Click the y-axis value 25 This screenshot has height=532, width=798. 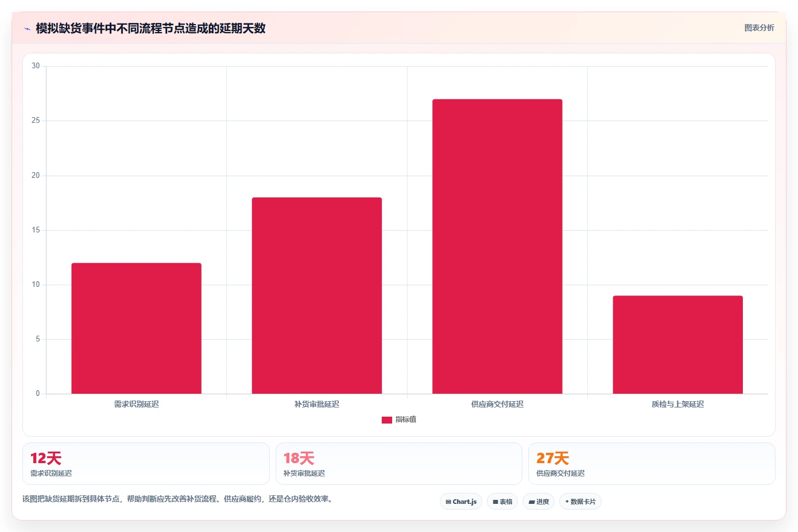36,121
